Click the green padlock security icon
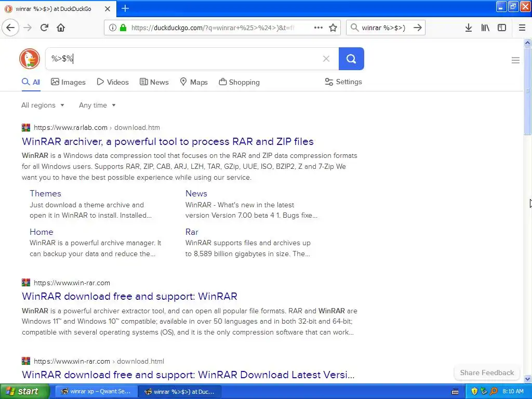Viewport: 532px width, 399px height. (123, 28)
